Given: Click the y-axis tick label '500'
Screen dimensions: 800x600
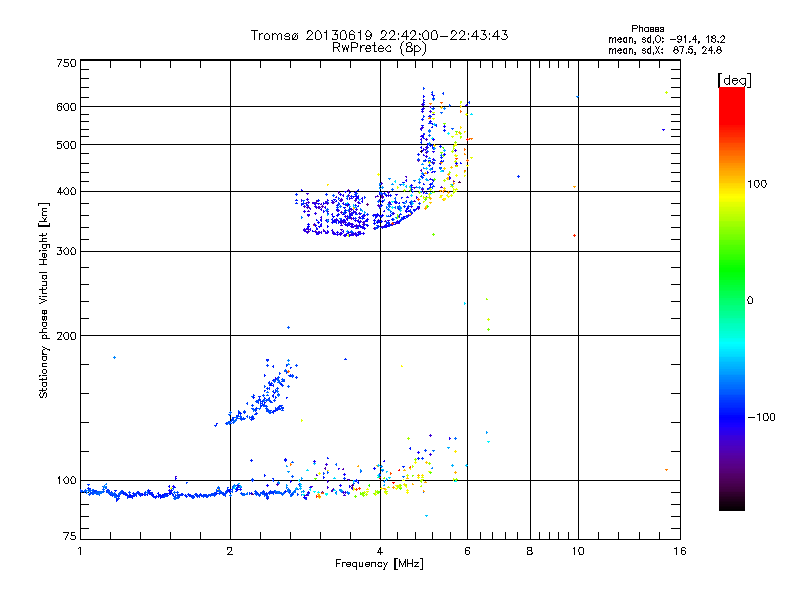Looking at the screenshot, I should (66, 145).
